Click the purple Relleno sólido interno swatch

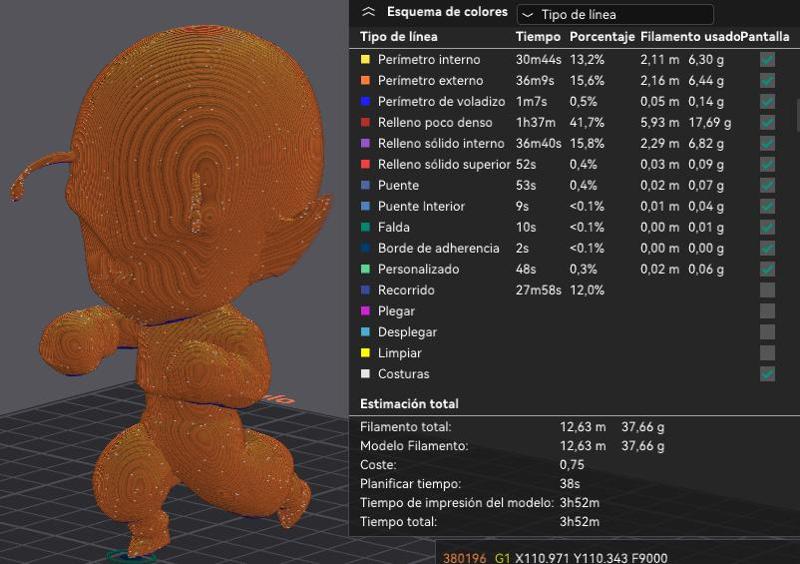(x=365, y=143)
